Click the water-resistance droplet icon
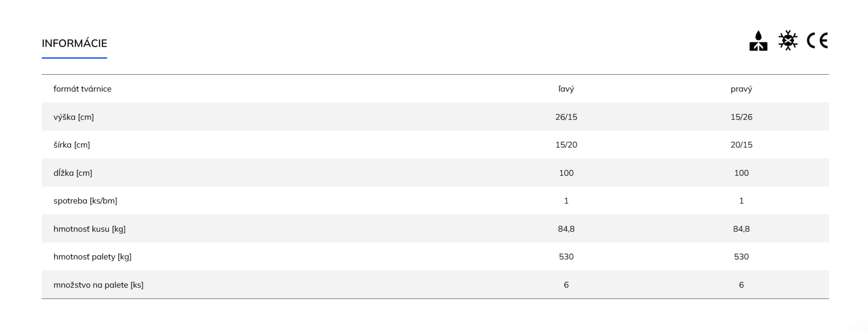Screen dimensions: 868x331 point(758,41)
